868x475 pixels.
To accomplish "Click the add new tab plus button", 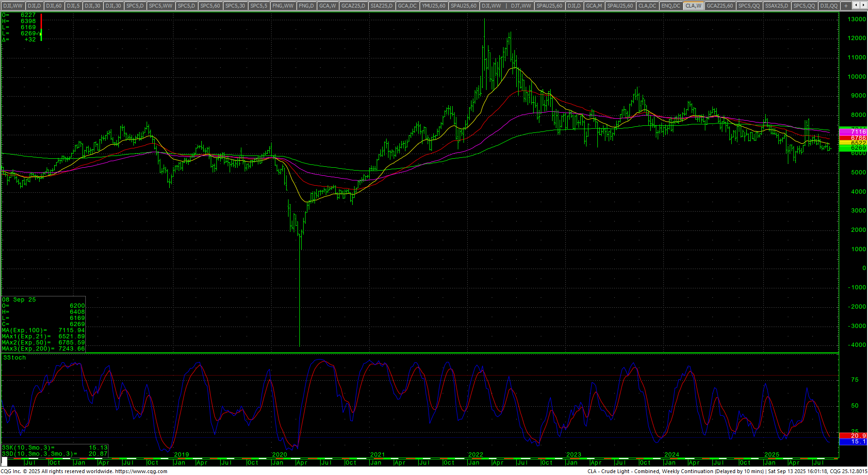I will (x=846, y=6).
